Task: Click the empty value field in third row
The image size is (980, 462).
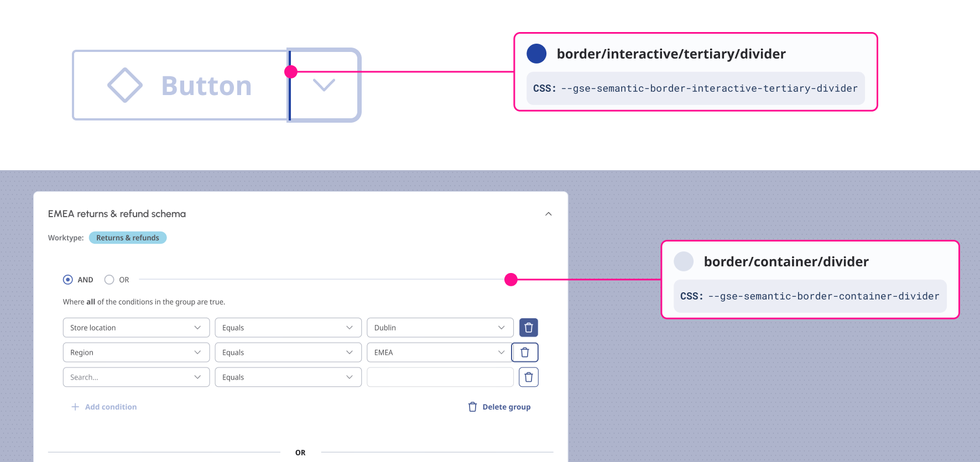Action: [440, 377]
